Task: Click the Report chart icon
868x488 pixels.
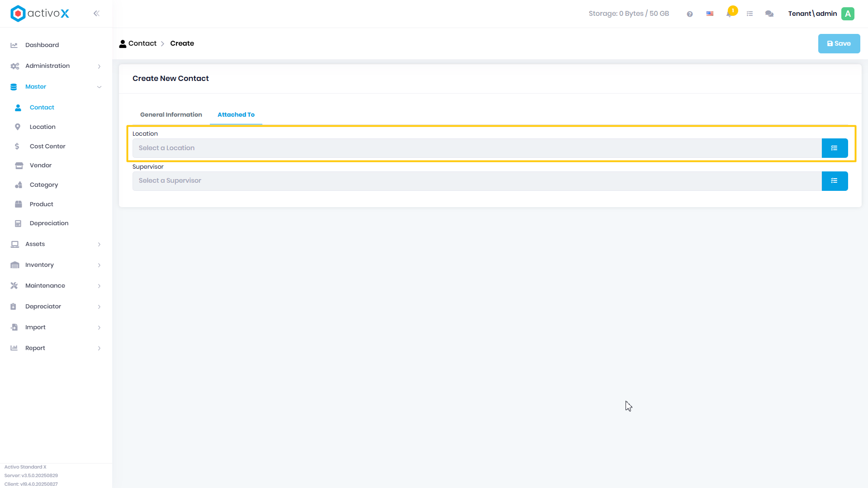Action: click(14, 348)
